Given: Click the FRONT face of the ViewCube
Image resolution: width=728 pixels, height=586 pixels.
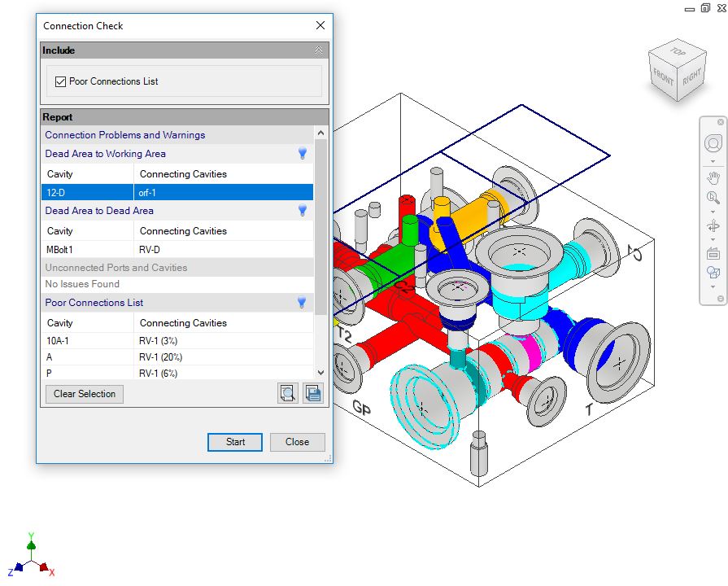Looking at the screenshot, I should pos(663,77).
